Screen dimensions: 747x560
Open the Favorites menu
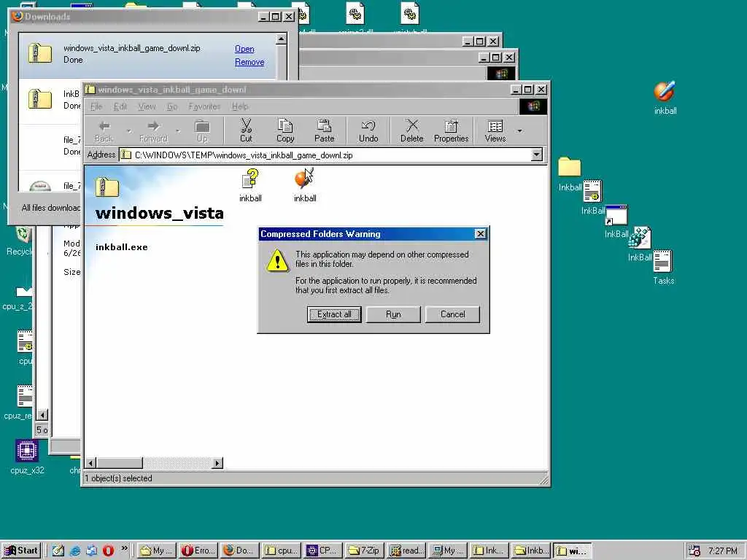tap(204, 106)
